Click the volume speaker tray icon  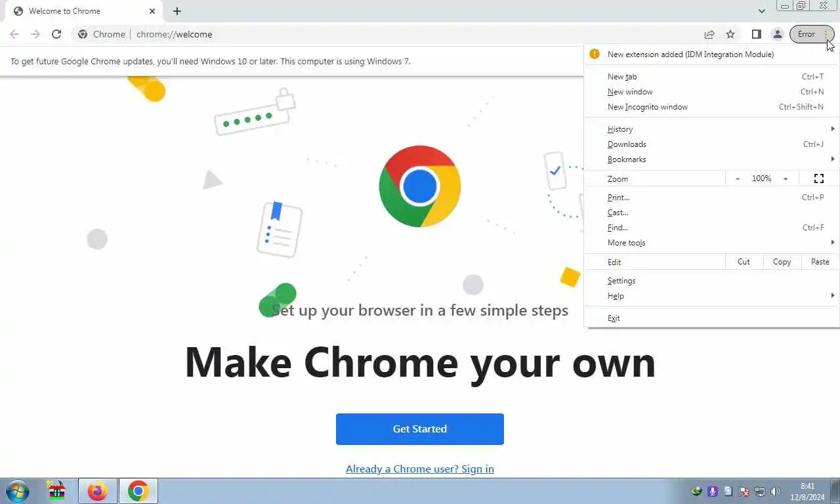point(776,491)
